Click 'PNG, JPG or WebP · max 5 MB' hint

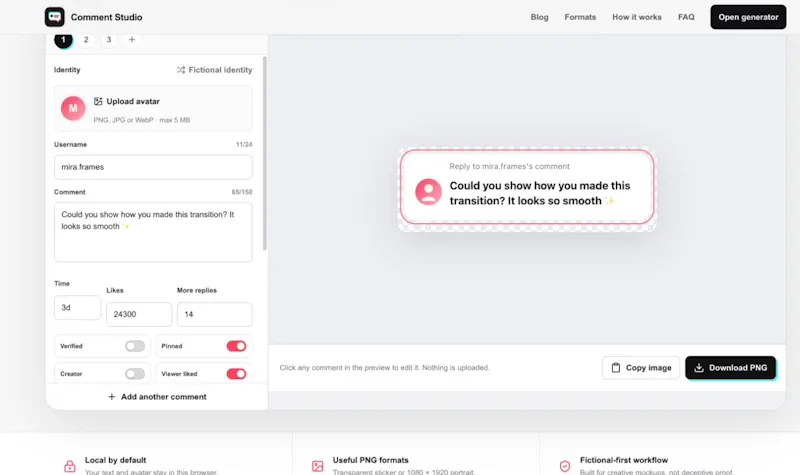(141, 120)
